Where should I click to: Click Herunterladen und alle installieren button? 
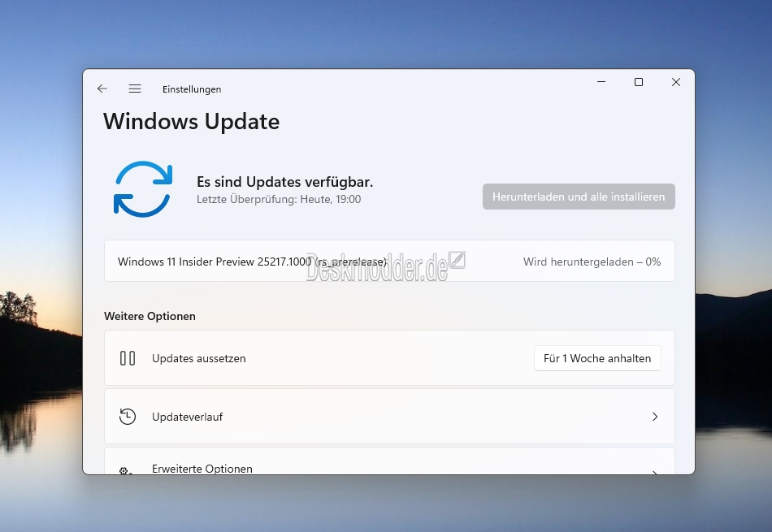[579, 197]
